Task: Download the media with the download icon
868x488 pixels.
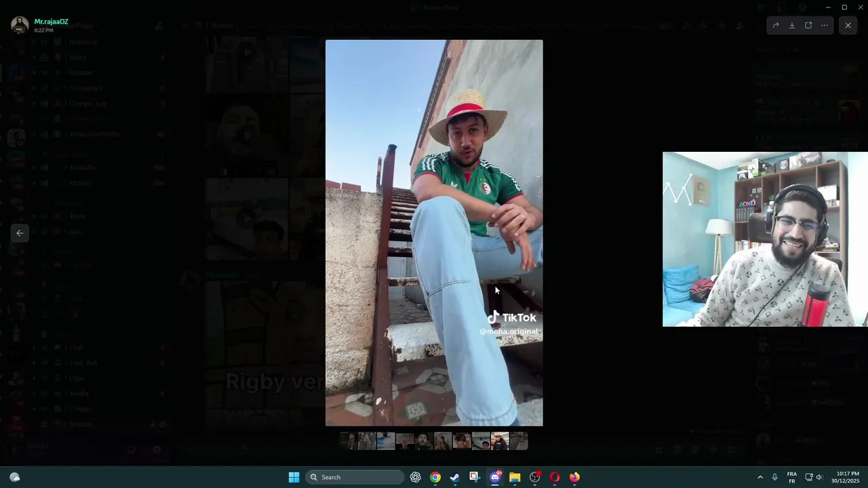Action: [x=792, y=26]
